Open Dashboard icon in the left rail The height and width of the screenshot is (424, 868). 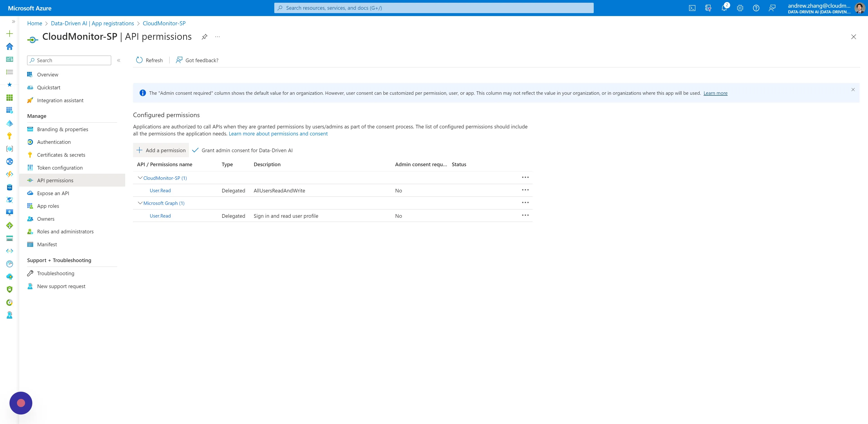pyautogui.click(x=10, y=59)
